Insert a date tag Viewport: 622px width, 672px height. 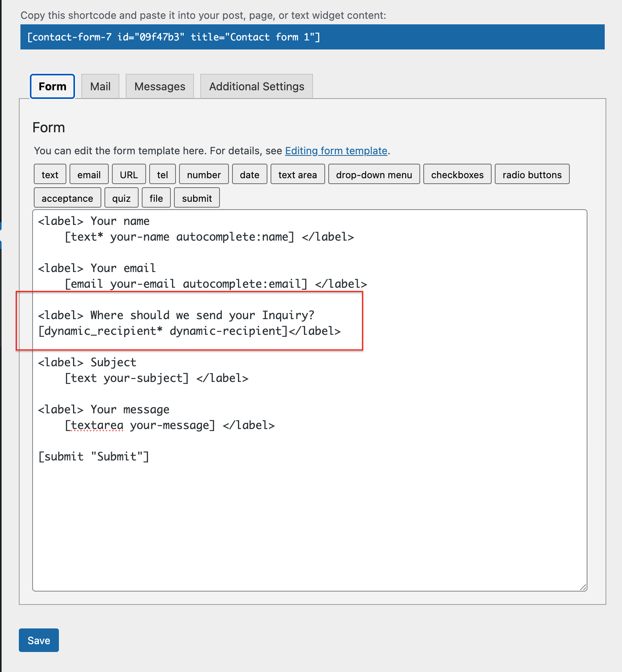pyautogui.click(x=250, y=174)
